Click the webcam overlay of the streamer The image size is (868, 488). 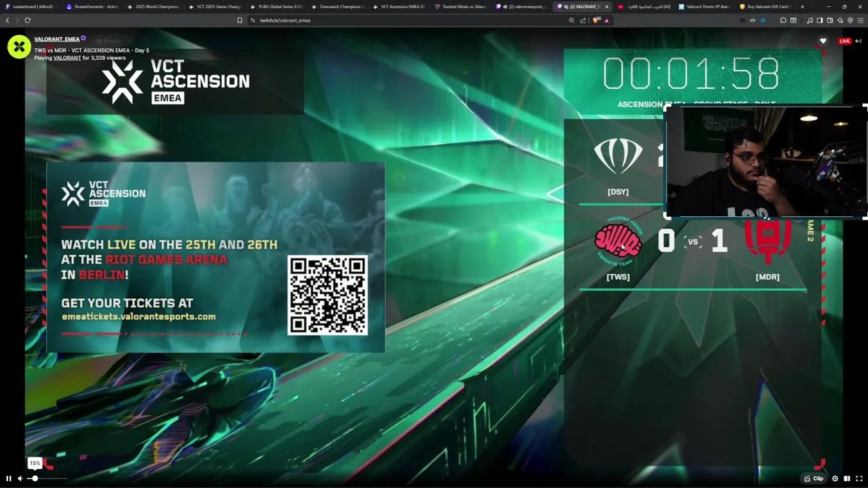(x=766, y=163)
